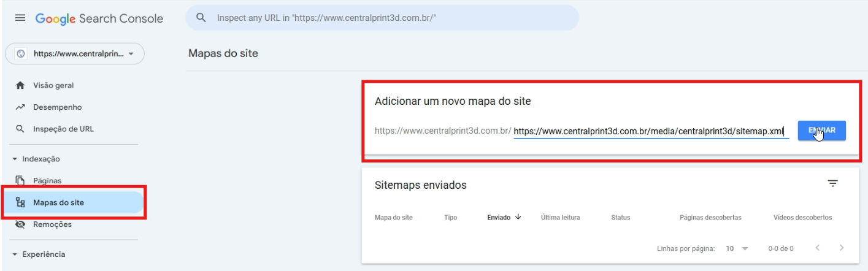868x271 pixels.
Task: Click the globe icon in property selector
Action: pos(21,54)
